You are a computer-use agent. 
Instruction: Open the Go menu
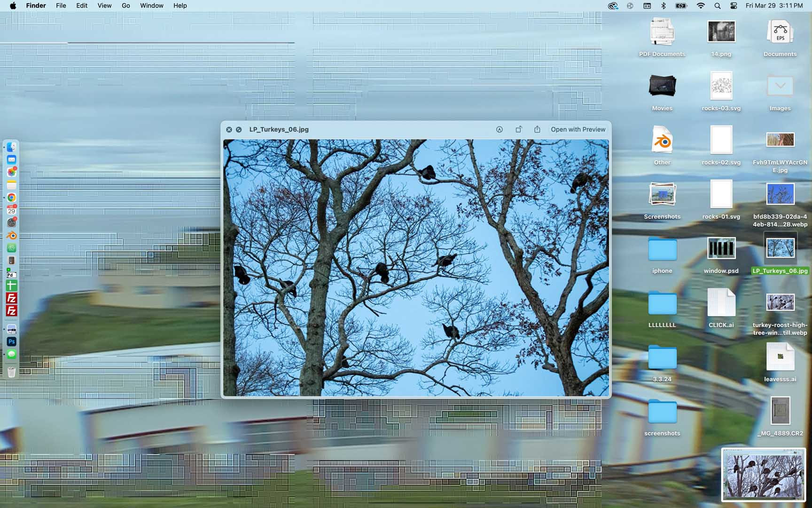[x=125, y=6]
